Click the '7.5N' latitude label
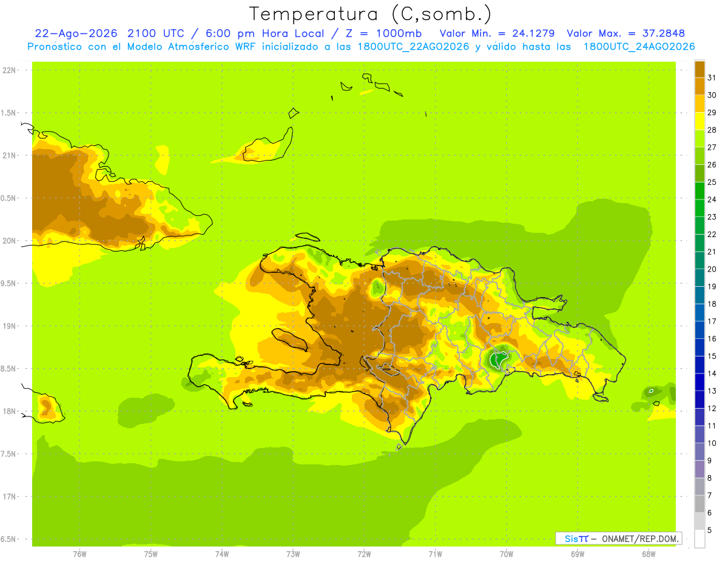This screenshot has width=728, height=562. click(x=8, y=454)
